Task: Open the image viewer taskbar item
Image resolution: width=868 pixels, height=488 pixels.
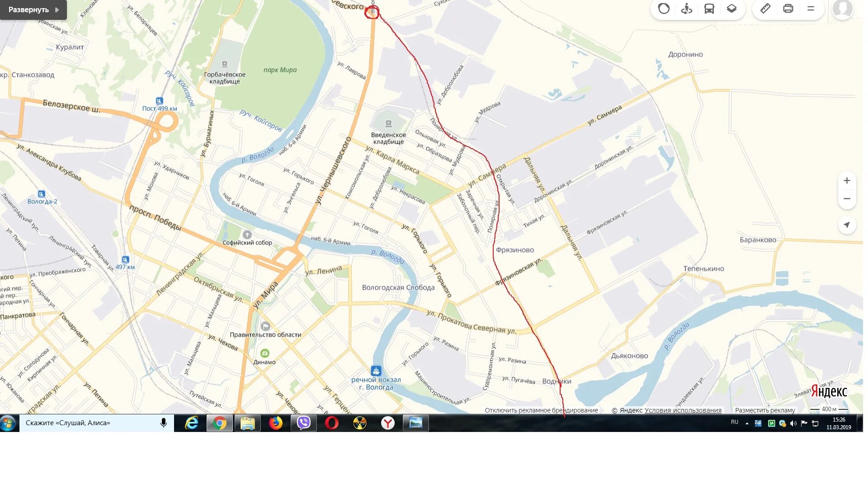Action: [x=416, y=423]
